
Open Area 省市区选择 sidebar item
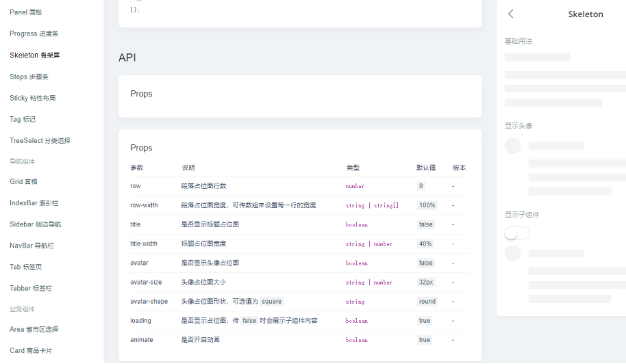pyautogui.click(x=34, y=329)
